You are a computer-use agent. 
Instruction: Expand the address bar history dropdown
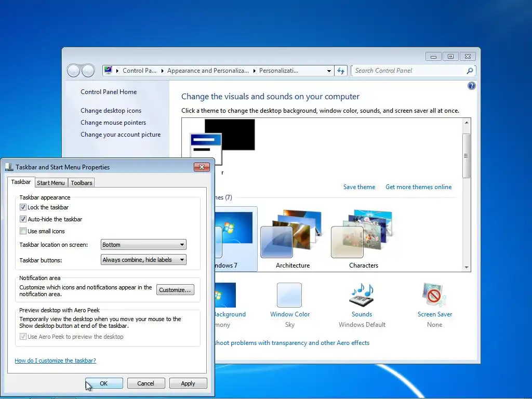click(x=329, y=71)
